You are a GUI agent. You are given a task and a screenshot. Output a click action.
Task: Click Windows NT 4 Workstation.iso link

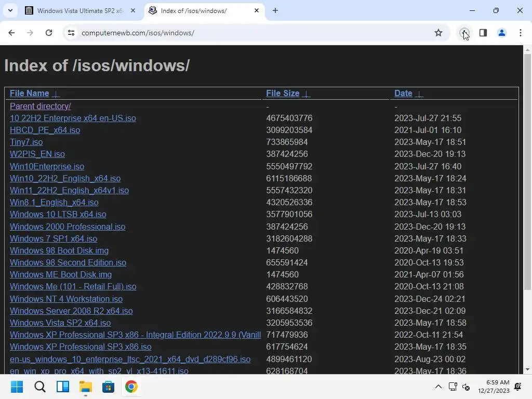point(66,299)
